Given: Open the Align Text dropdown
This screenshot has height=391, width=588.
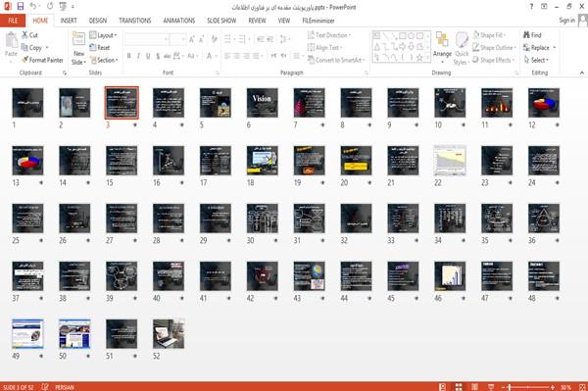Looking at the screenshot, I should (324, 48).
